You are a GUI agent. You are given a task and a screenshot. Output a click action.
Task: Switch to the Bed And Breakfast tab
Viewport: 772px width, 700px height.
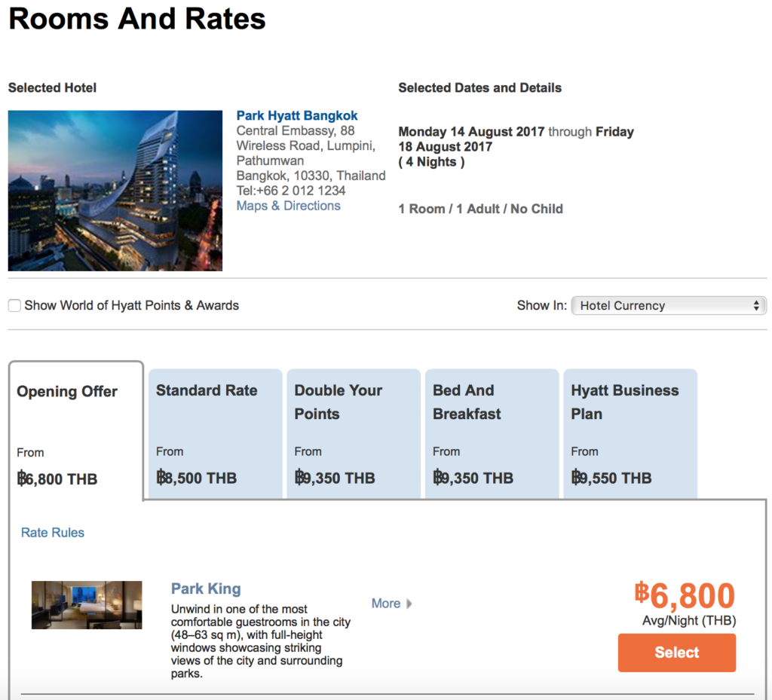pyautogui.click(x=492, y=429)
